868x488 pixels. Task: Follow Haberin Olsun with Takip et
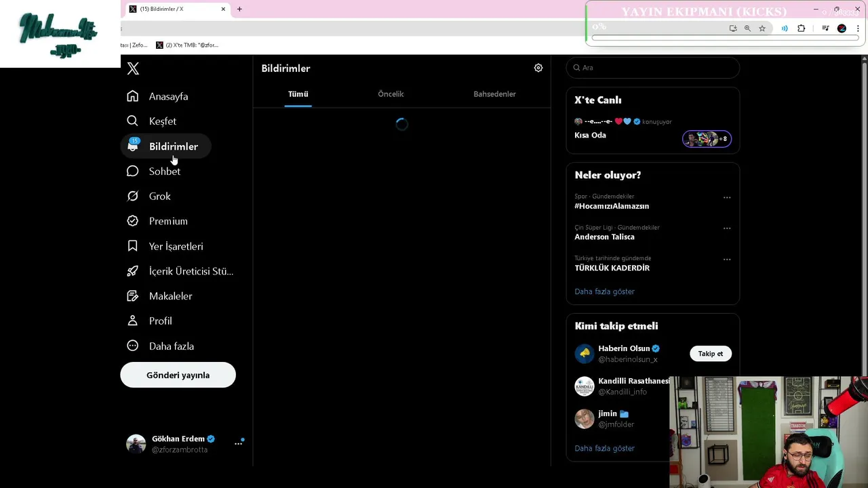(711, 354)
